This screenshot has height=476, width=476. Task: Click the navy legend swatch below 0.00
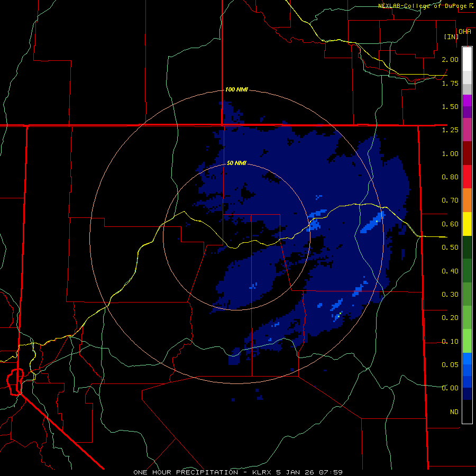click(x=467, y=394)
